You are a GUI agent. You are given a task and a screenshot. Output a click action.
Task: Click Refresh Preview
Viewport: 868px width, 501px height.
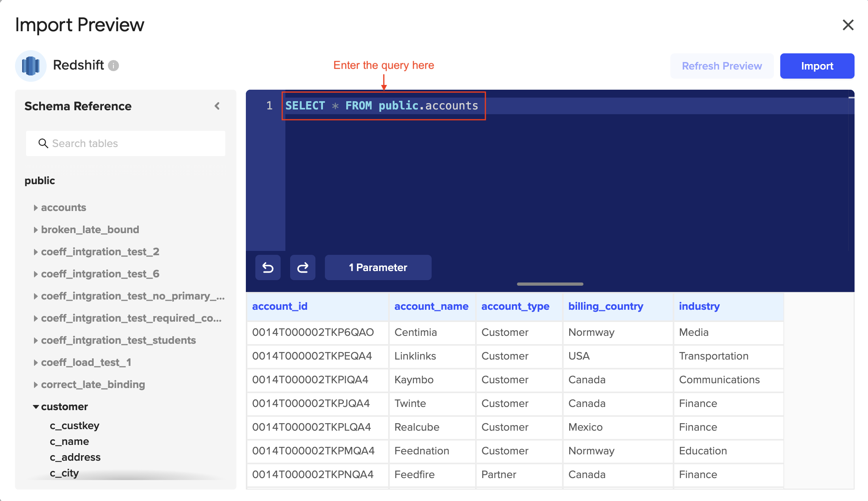(722, 66)
